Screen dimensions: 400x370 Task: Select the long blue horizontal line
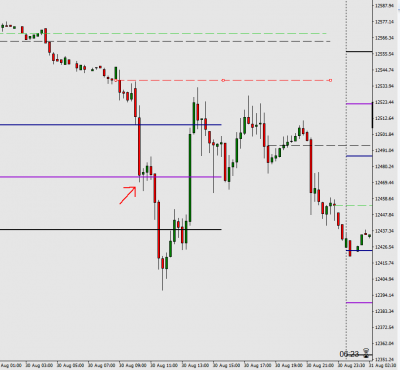pyautogui.click(x=111, y=125)
